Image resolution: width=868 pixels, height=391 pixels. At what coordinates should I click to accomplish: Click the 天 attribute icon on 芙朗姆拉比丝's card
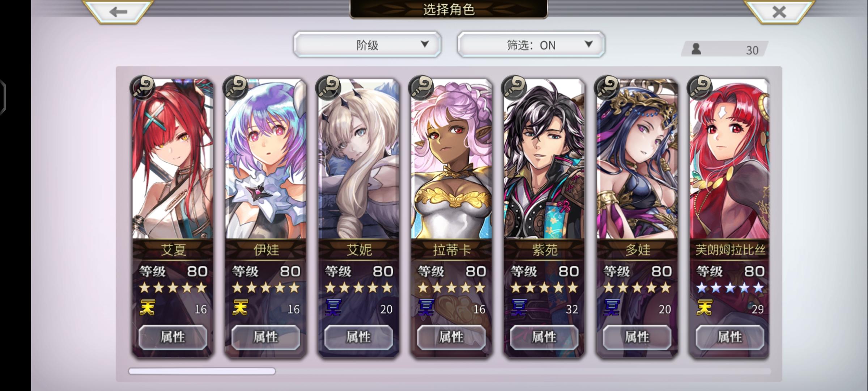pyautogui.click(x=704, y=308)
